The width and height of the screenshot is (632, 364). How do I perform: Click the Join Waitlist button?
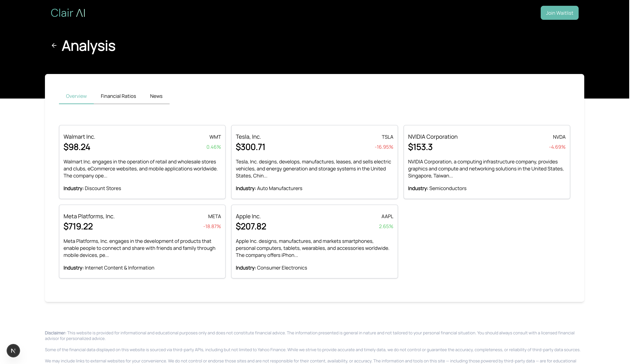click(559, 13)
